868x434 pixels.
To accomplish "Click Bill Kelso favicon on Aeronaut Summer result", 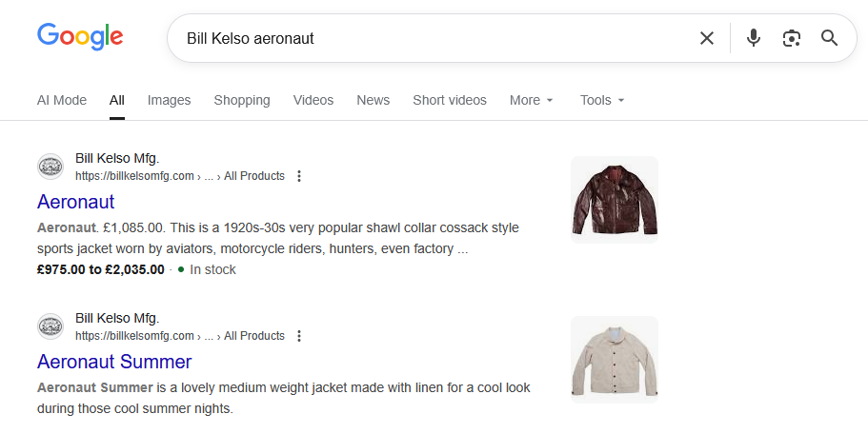I will tap(50, 326).
